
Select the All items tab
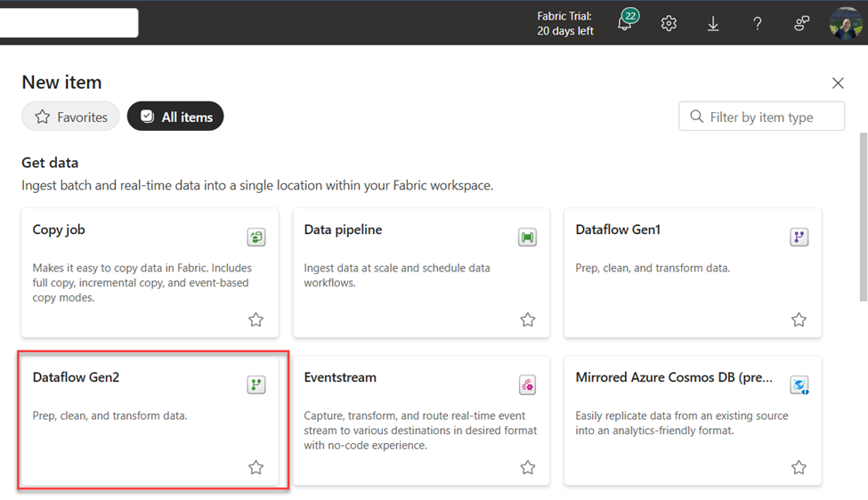pos(175,117)
